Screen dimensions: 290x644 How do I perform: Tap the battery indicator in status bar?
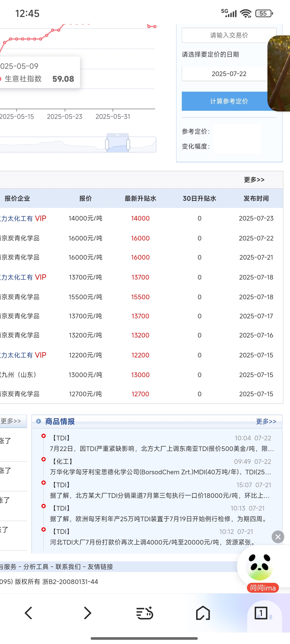pyautogui.click(x=264, y=13)
